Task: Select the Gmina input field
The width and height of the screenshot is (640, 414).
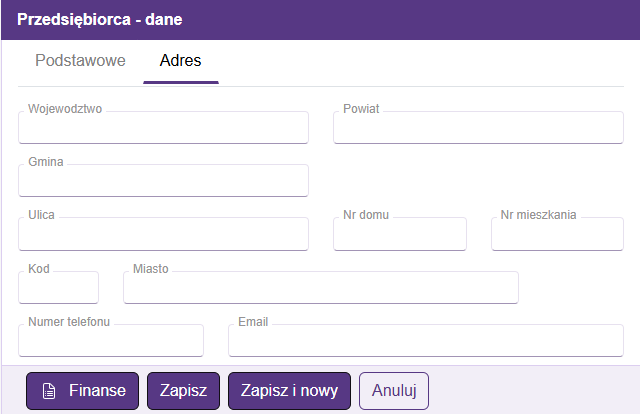Action: 163,182
